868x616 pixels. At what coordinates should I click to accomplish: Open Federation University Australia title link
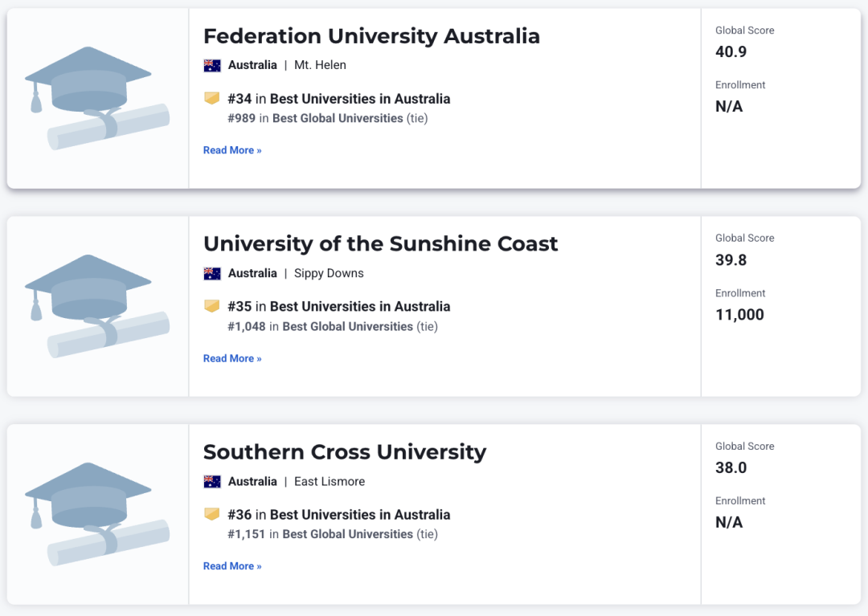371,36
